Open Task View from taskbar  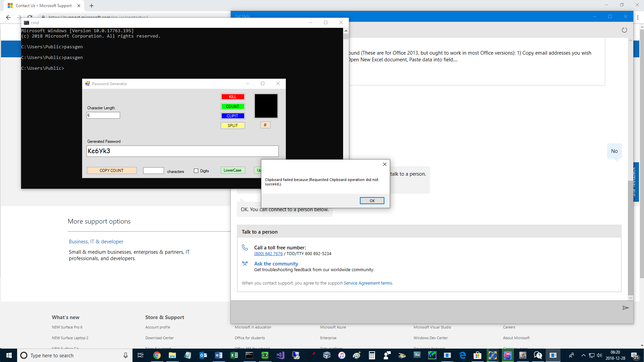click(x=141, y=355)
